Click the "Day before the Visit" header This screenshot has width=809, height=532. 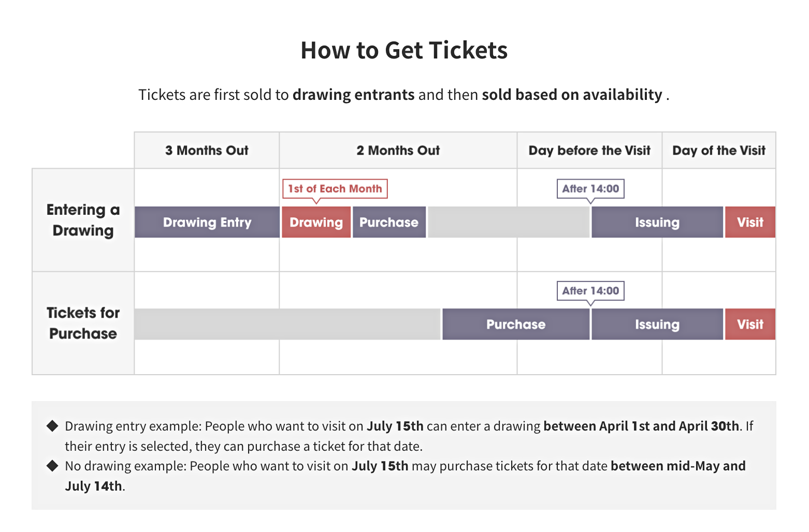(x=589, y=151)
